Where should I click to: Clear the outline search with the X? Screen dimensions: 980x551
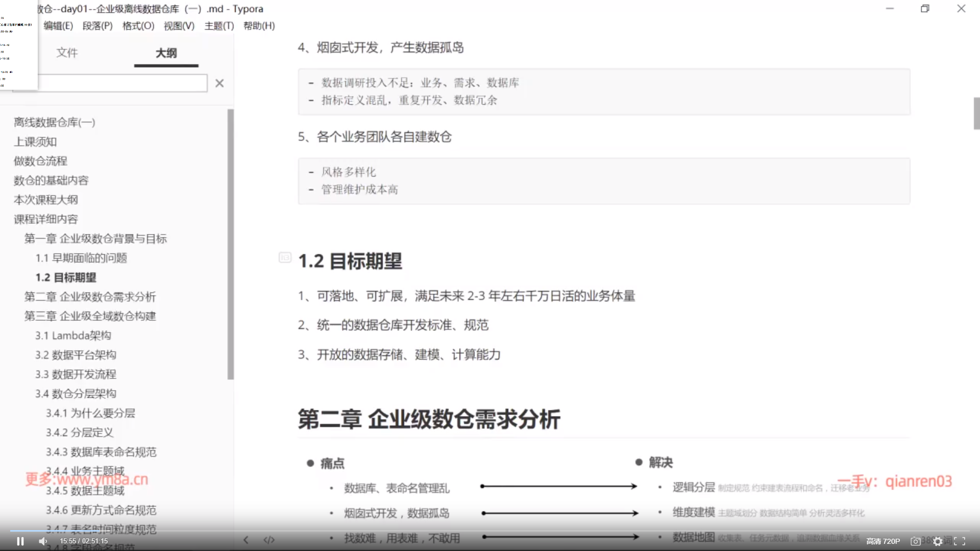[219, 83]
